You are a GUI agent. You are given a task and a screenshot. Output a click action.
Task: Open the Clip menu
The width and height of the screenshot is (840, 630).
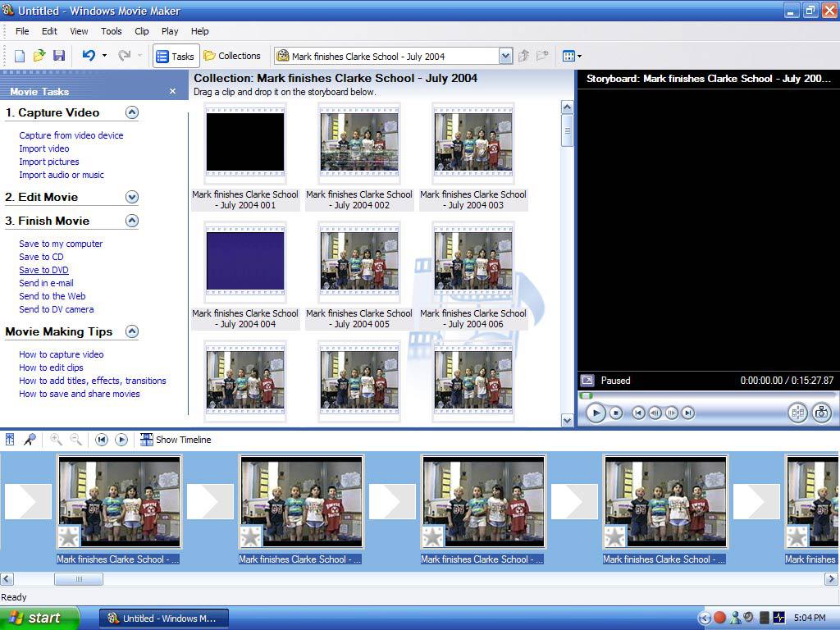(x=141, y=31)
